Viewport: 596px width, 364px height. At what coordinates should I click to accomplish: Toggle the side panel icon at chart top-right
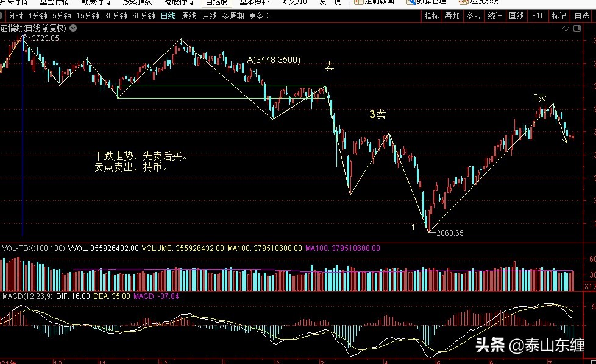[577, 29]
